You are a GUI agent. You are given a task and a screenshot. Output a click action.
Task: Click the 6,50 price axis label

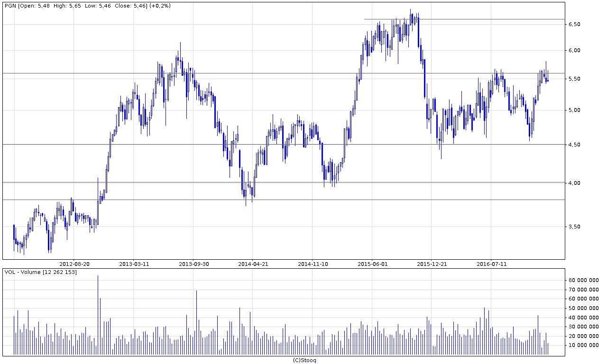point(574,24)
